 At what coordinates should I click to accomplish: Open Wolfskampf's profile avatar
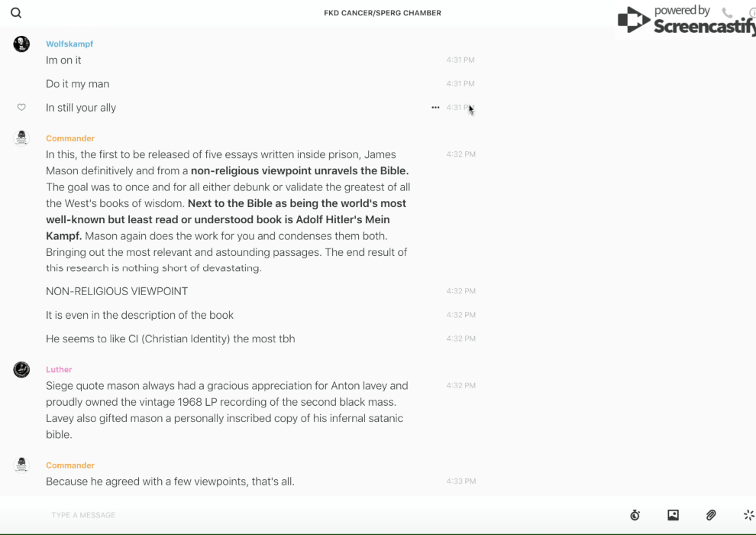point(21,44)
